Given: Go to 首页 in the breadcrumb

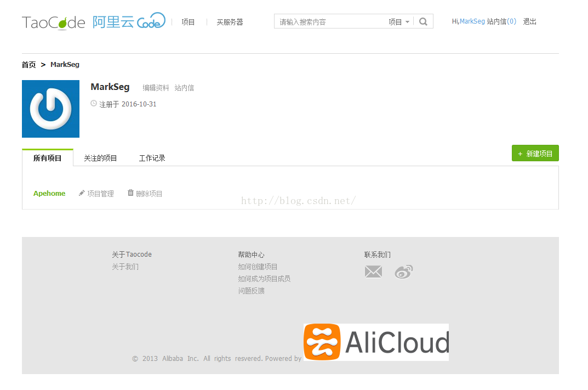Looking at the screenshot, I should click(x=28, y=65).
